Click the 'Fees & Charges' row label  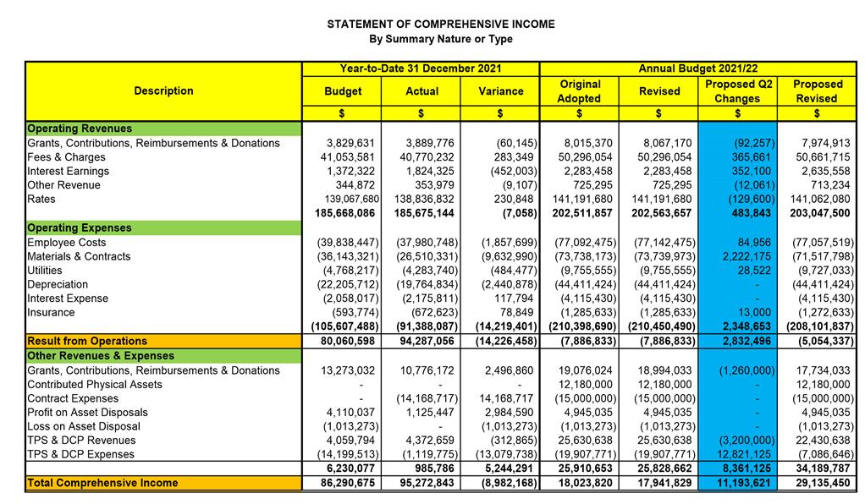(x=66, y=157)
